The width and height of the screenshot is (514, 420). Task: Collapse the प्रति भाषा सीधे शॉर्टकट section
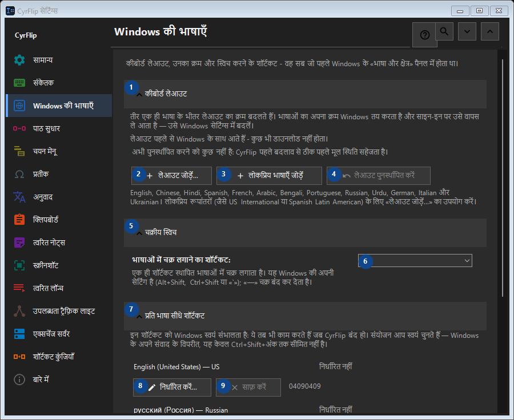pyautogui.click(x=305, y=316)
